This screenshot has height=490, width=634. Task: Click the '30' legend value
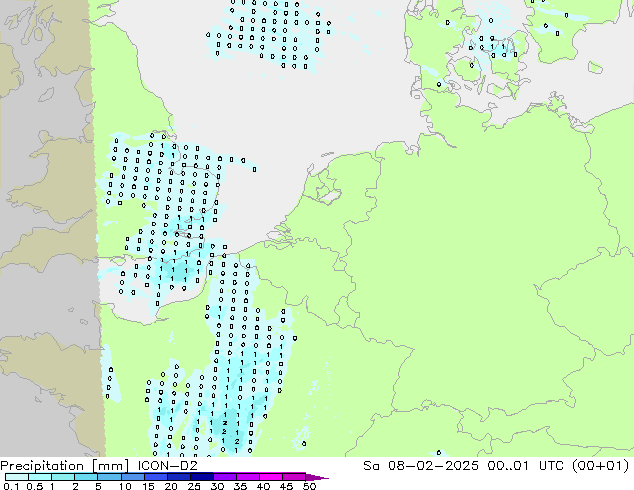click(217, 486)
